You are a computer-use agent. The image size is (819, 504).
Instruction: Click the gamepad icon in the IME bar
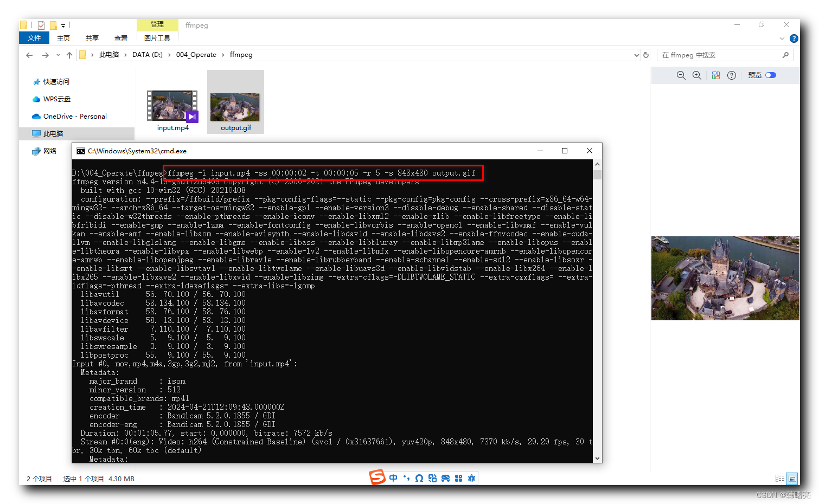[x=445, y=478]
